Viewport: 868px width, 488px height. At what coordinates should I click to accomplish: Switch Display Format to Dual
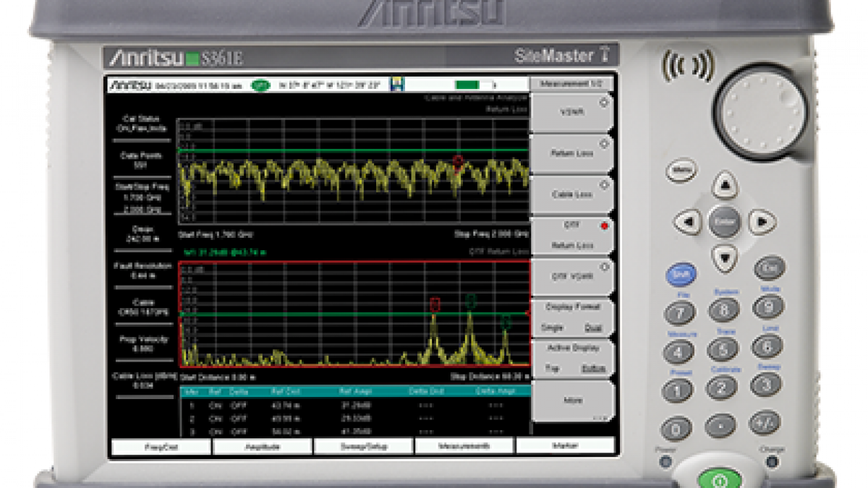[x=592, y=328]
